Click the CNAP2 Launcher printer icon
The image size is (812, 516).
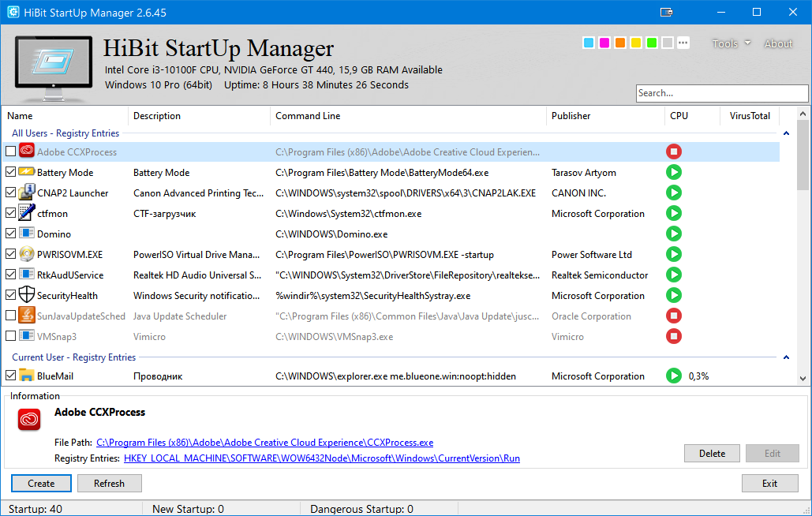coord(26,192)
